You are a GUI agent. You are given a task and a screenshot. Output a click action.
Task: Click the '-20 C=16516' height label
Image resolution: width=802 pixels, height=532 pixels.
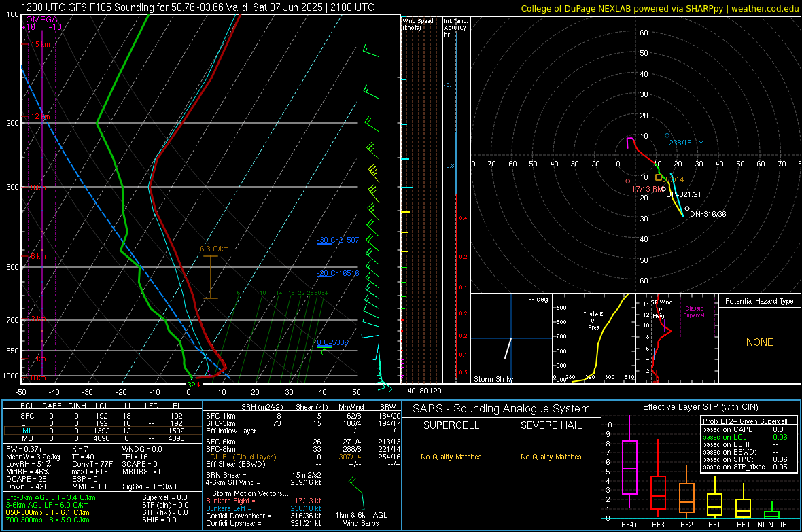[x=338, y=273]
